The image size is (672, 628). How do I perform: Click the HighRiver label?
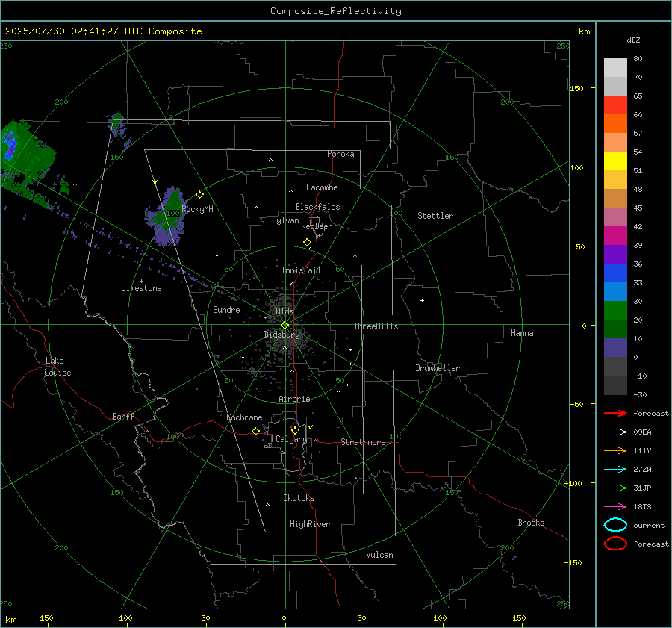coord(310,524)
